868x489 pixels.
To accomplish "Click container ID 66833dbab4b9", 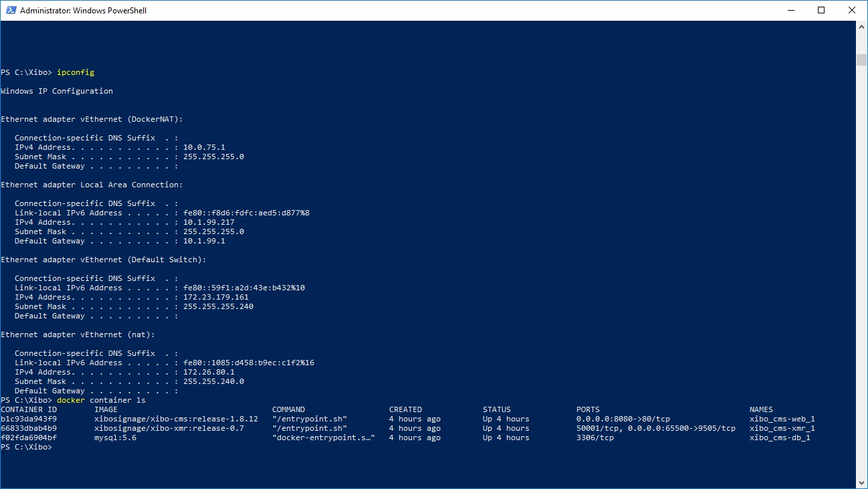I will point(29,428).
